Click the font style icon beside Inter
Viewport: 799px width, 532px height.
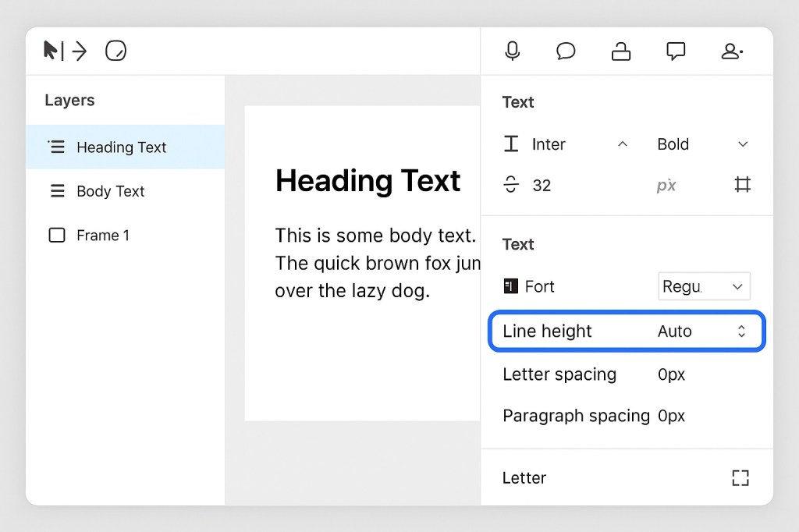[511, 144]
